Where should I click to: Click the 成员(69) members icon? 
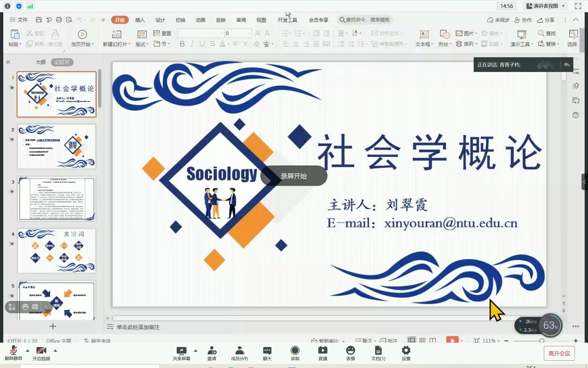[239, 353]
